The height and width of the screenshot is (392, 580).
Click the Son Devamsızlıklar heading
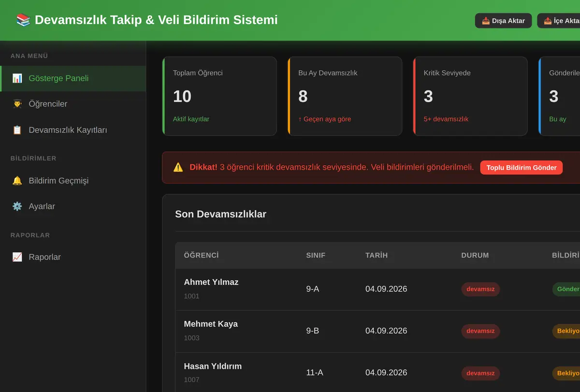pyautogui.click(x=220, y=214)
